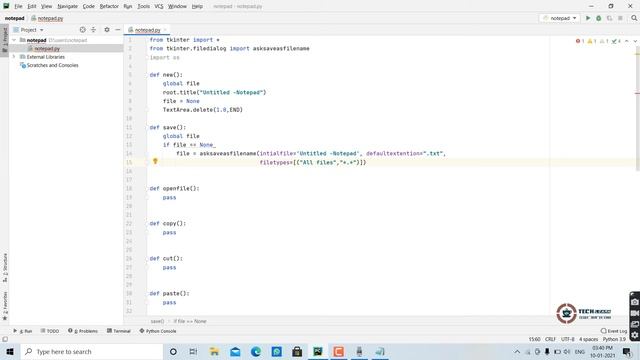This screenshot has width=640, height=360.
Task: Click 4 spaces indent setting in status bar
Action: [x=588, y=339]
